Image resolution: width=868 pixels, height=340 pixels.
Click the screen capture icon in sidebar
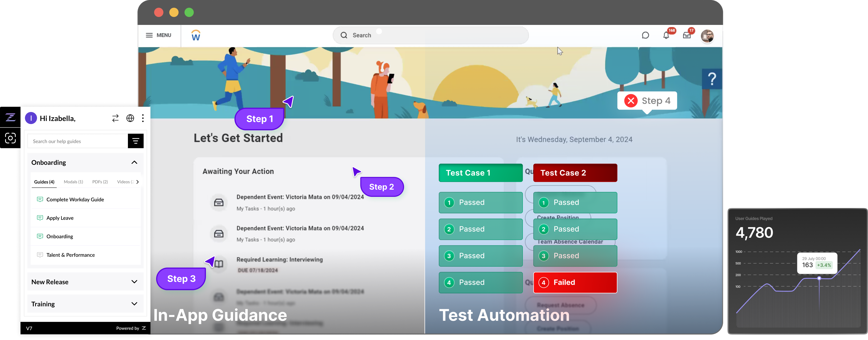10,138
